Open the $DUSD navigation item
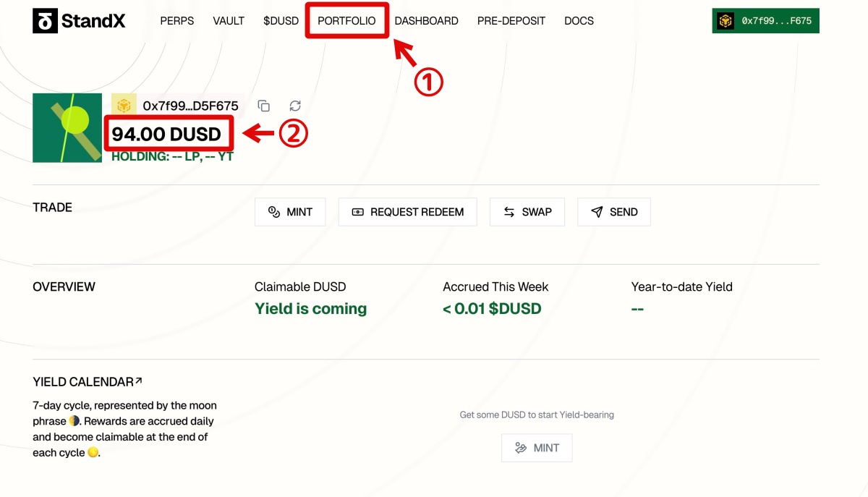This screenshot has width=868, height=497. [281, 21]
